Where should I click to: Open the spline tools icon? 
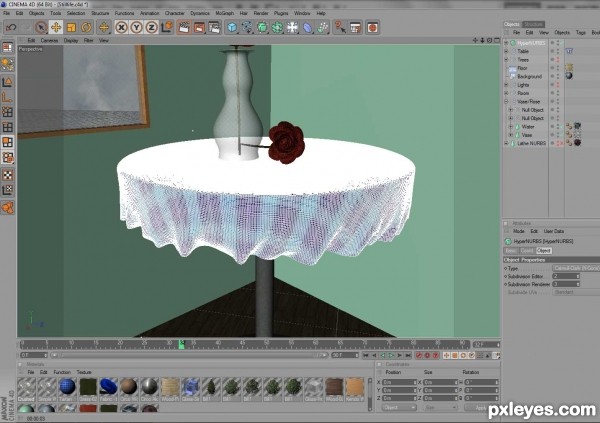coord(247,28)
